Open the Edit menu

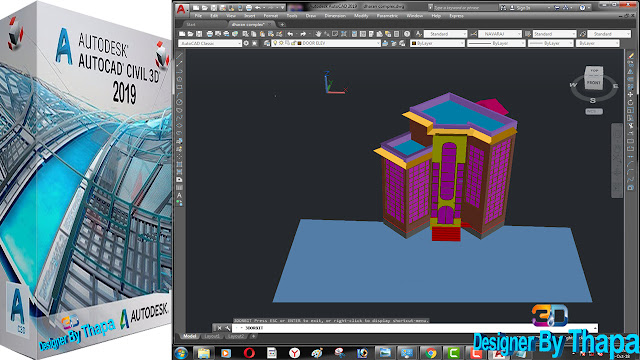click(x=214, y=16)
